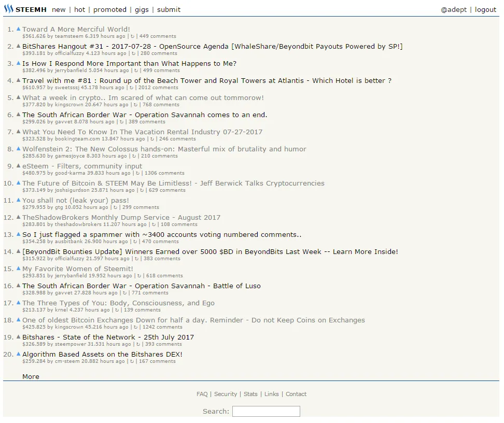View the 2012 comments link
504x423 pixels.
(159, 88)
